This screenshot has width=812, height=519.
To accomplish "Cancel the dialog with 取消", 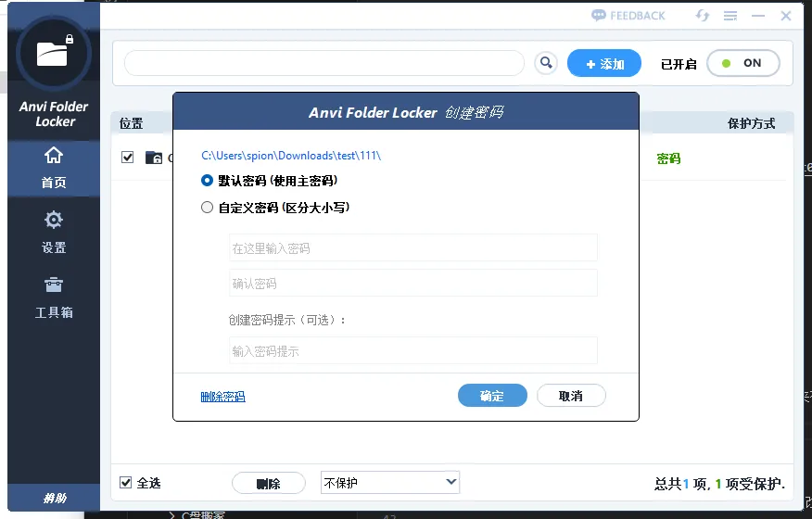I will tap(571, 396).
